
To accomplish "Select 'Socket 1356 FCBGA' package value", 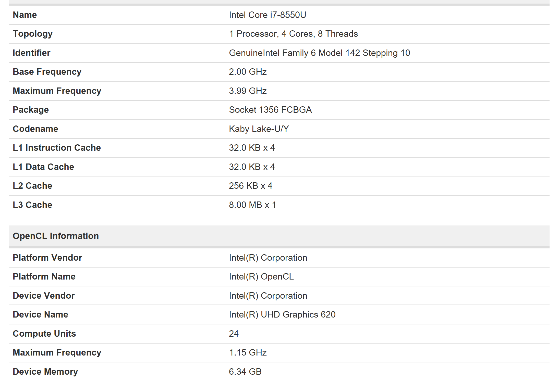I will (x=270, y=110).
